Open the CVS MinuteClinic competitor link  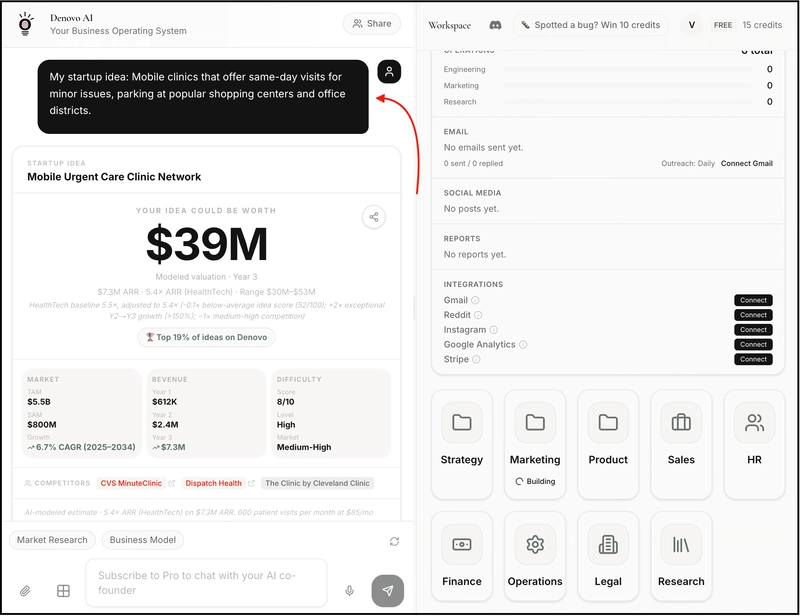[x=131, y=483]
